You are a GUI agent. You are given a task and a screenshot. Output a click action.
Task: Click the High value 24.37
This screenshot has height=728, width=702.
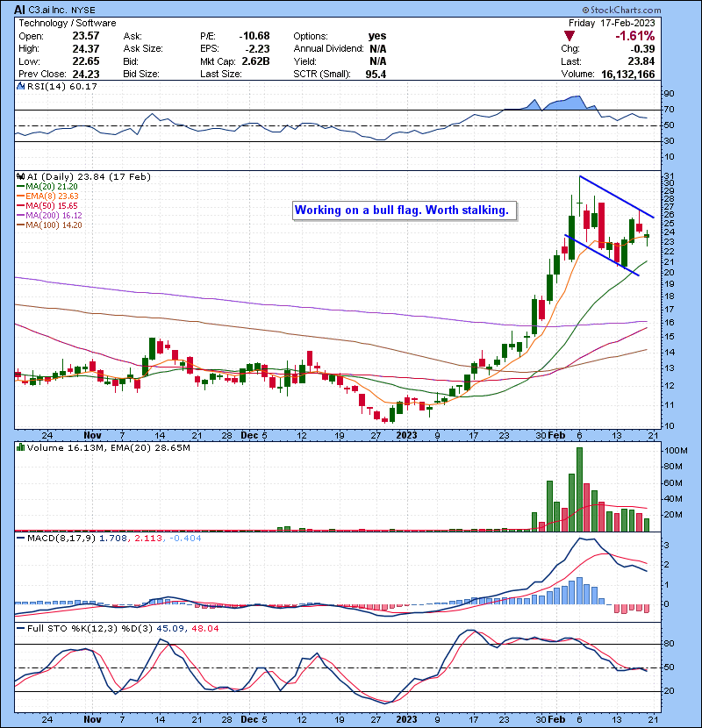click(86, 49)
